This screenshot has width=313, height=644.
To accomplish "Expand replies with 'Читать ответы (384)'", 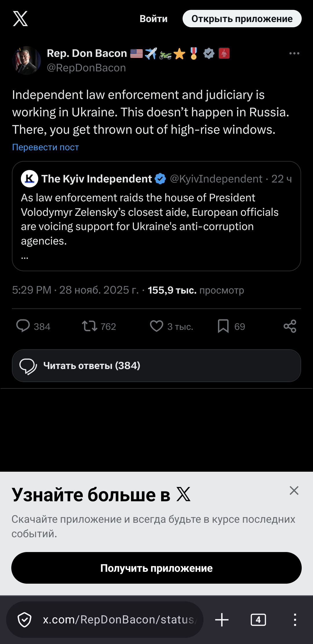I will point(156,366).
